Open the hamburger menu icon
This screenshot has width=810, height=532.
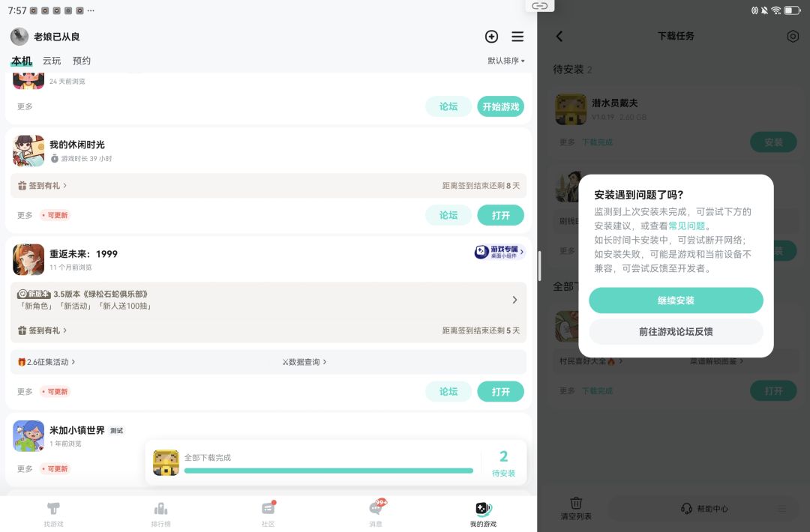coord(517,36)
